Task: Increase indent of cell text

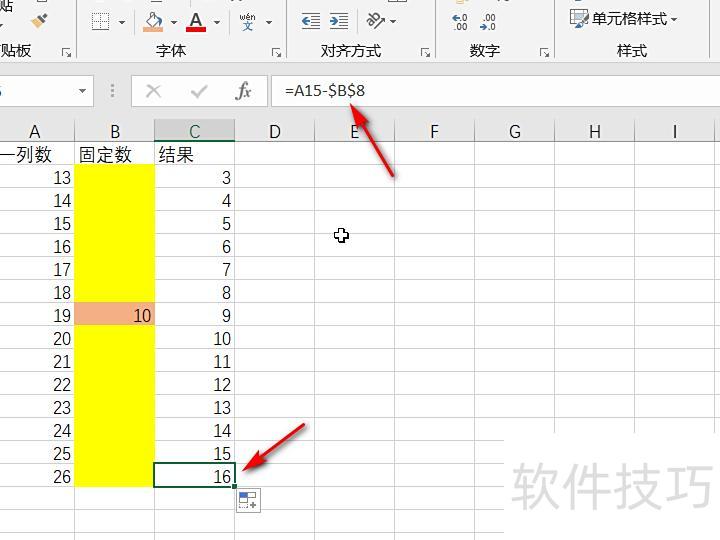Action: (339, 22)
